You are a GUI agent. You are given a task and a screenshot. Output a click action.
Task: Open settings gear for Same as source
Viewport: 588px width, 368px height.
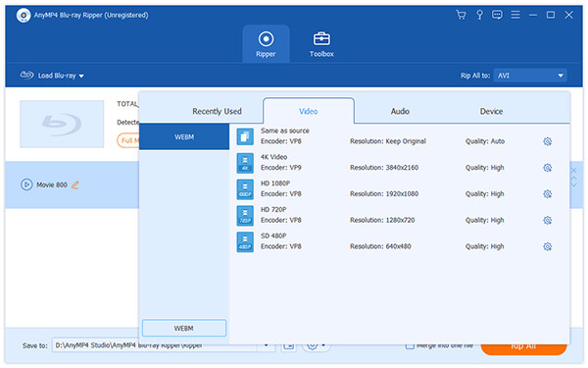pyautogui.click(x=548, y=141)
